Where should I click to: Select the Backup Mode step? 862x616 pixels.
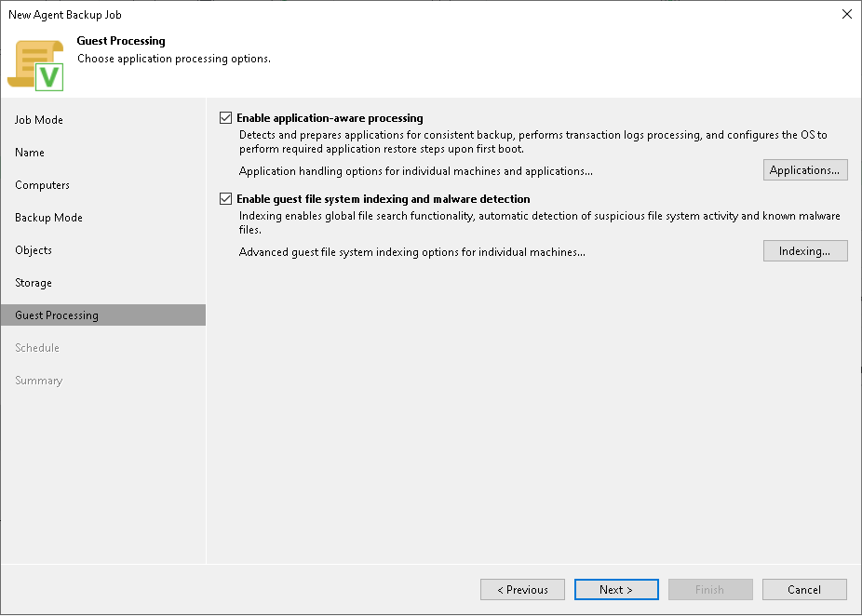point(47,217)
